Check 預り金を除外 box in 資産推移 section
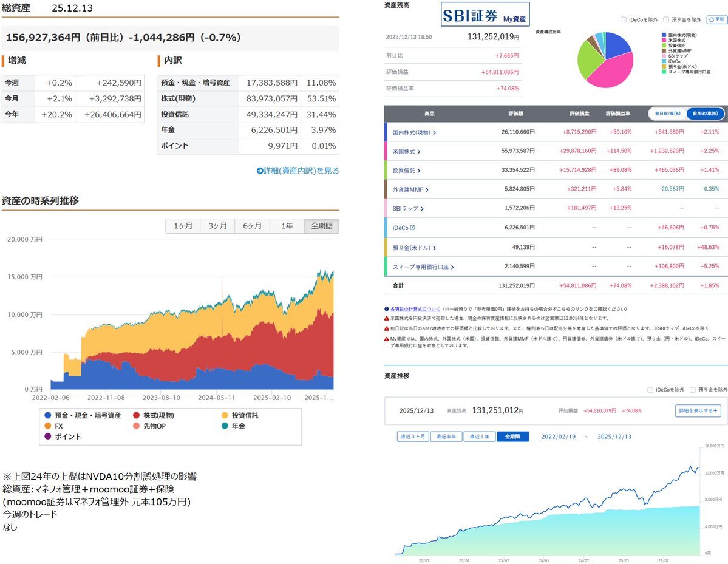The image size is (728, 564). 693,390
